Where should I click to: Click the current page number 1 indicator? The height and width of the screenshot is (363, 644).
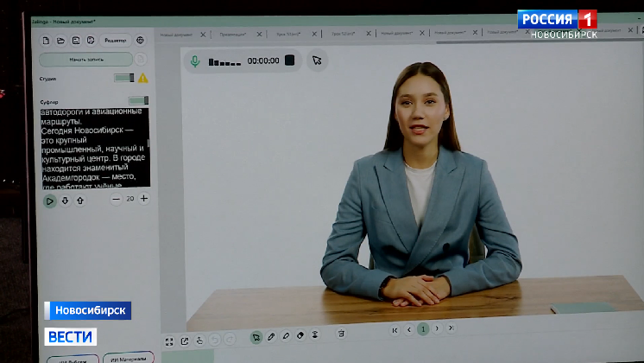(423, 329)
